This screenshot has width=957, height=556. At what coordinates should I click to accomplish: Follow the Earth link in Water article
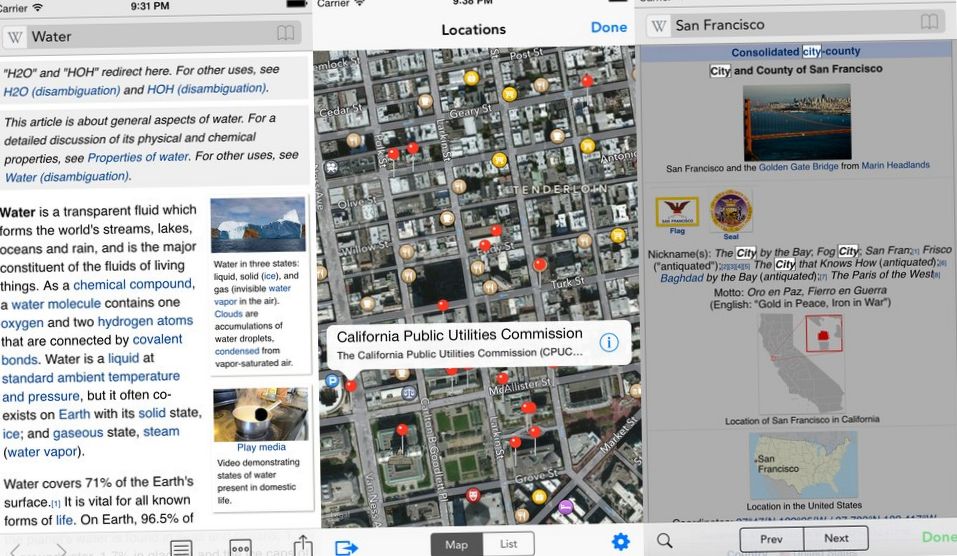pyautogui.click(x=74, y=414)
